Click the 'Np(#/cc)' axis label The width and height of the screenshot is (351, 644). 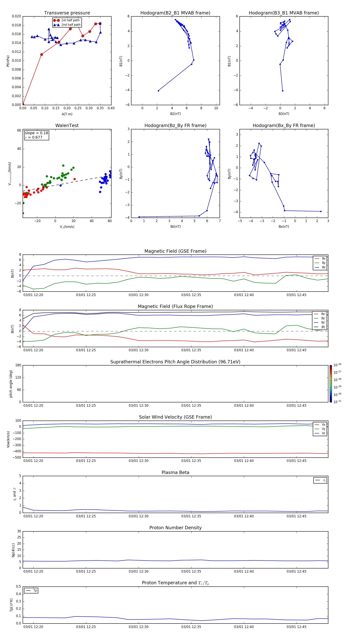[x=13, y=550]
